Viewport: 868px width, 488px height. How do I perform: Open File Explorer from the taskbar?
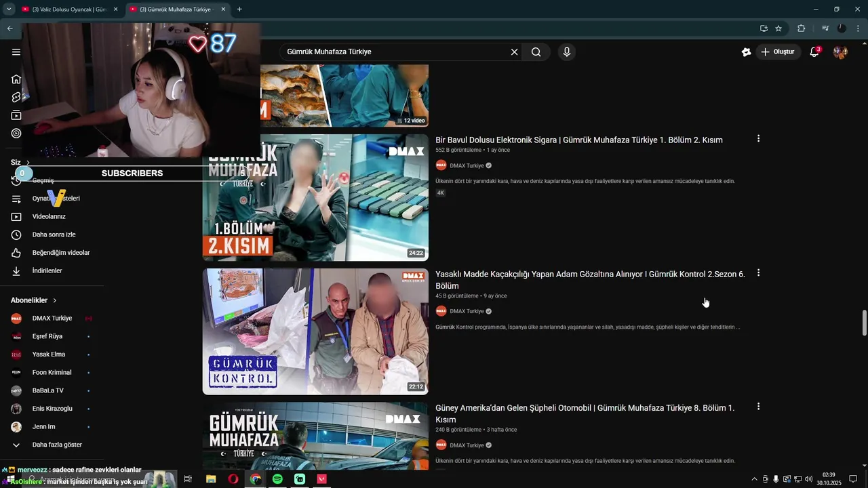click(211, 479)
